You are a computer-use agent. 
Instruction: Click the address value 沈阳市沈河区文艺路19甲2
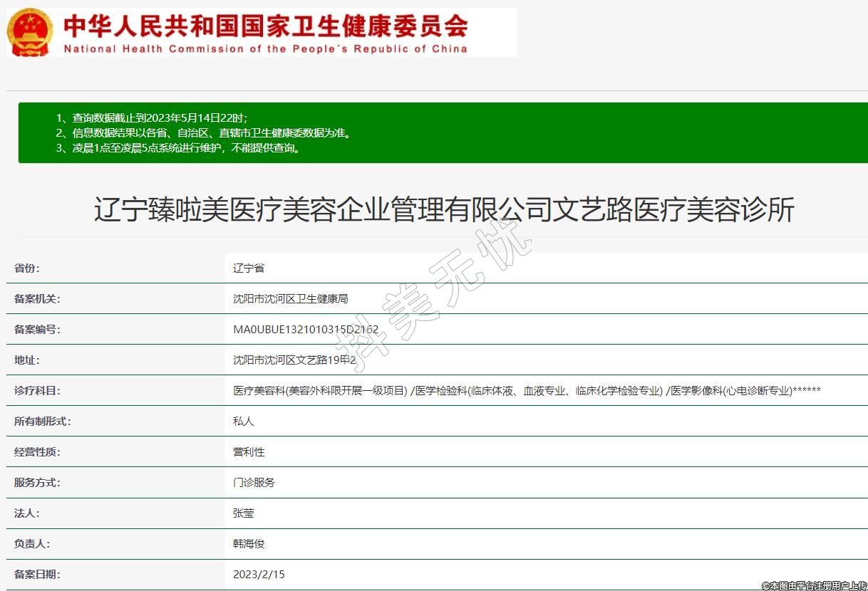tap(294, 360)
